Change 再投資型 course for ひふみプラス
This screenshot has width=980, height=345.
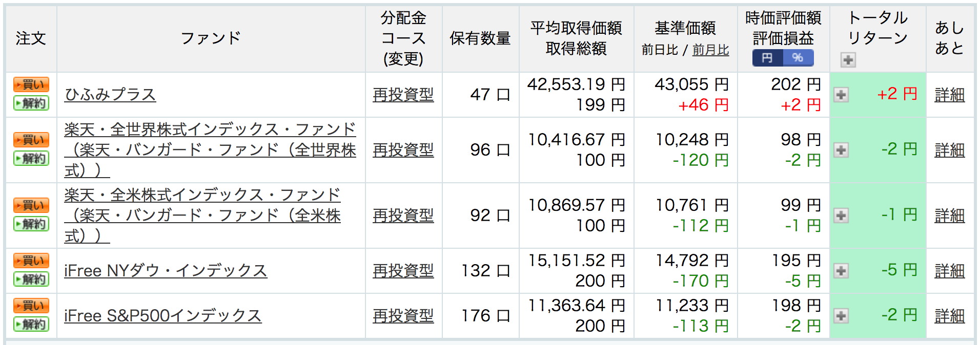point(403,95)
